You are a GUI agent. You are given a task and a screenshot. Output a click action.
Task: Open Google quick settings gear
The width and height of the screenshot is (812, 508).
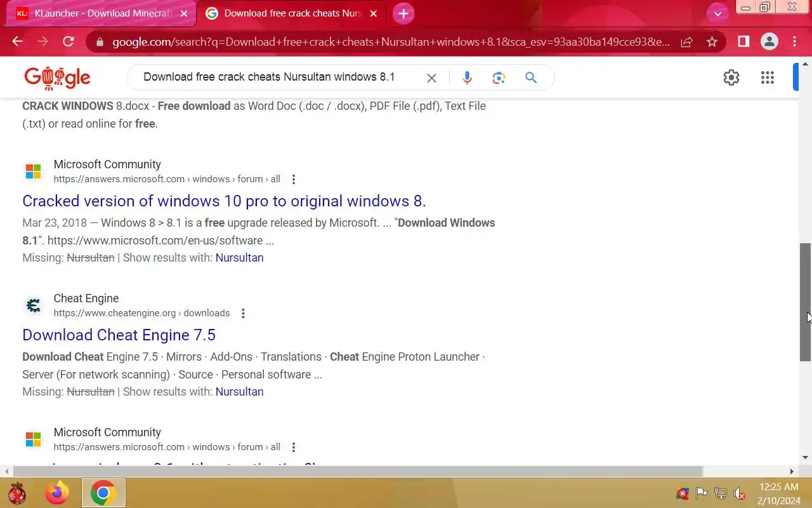[731, 77]
